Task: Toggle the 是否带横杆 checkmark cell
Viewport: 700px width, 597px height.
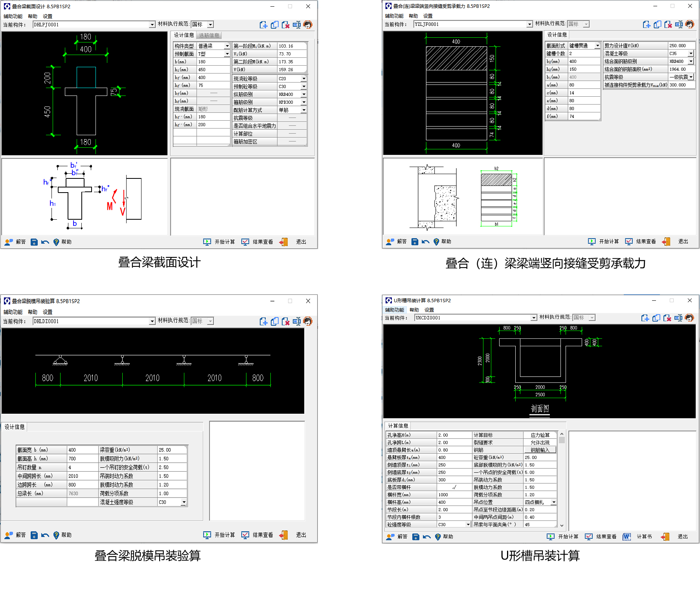Action: [454, 487]
